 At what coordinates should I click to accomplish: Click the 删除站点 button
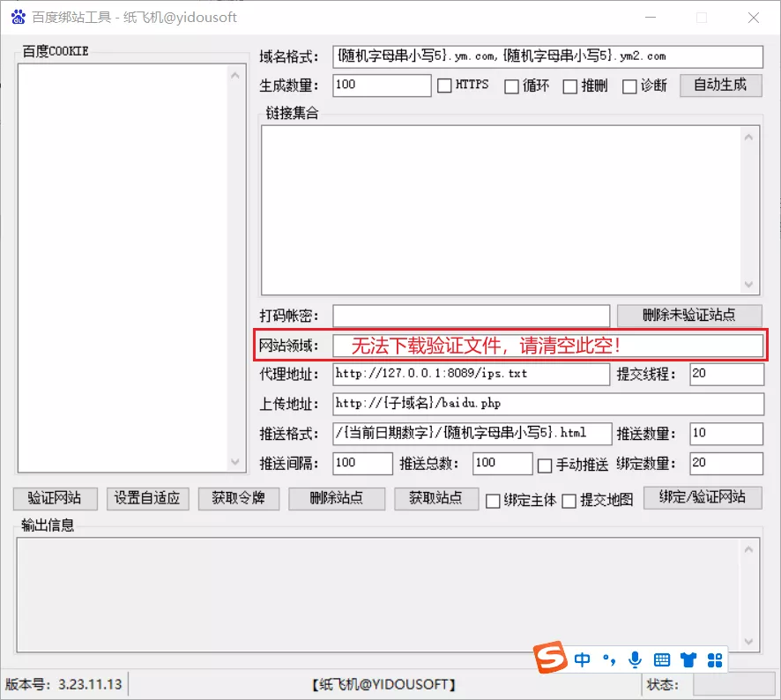pos(337,498)
